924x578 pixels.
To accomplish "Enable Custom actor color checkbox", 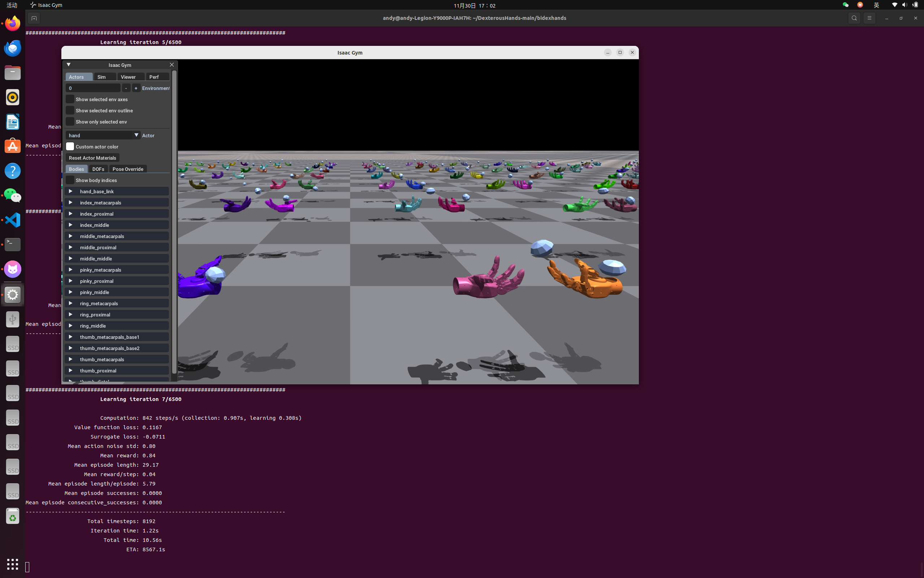I will pyautogui.click(x=70, y=146).
